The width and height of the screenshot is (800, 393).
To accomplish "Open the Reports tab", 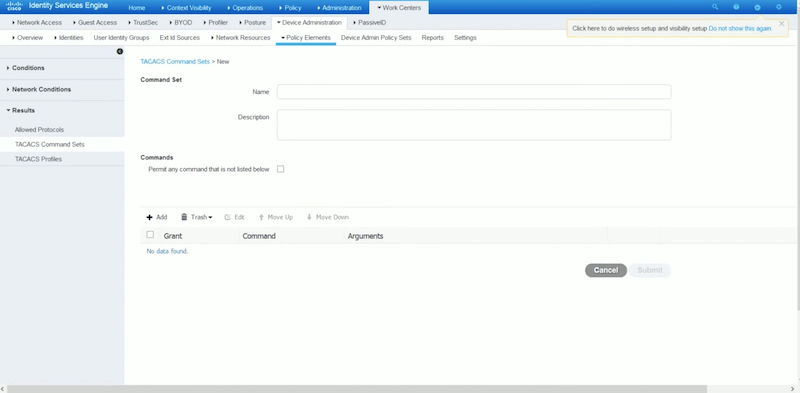I will [433, 38].
